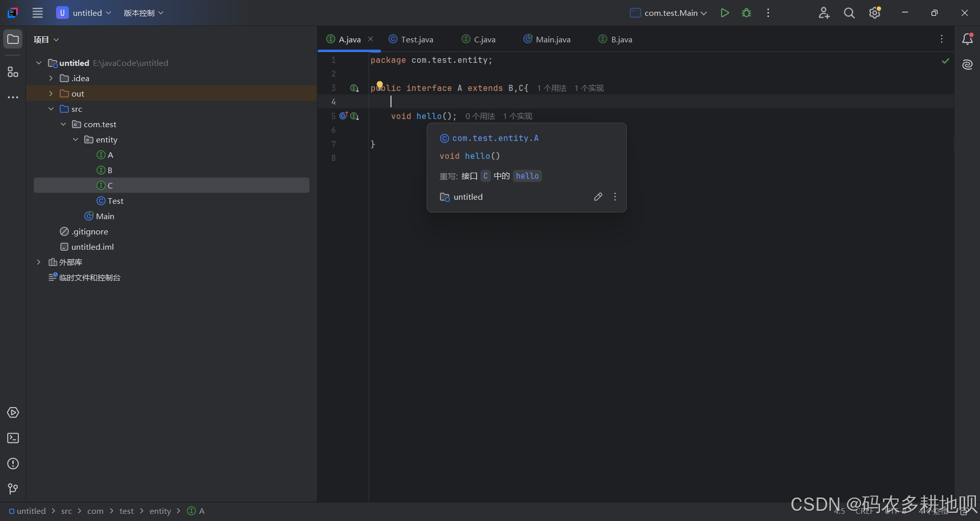Open the Git tool window
This screenshot has height=521, width=980.
pos(13,489)
